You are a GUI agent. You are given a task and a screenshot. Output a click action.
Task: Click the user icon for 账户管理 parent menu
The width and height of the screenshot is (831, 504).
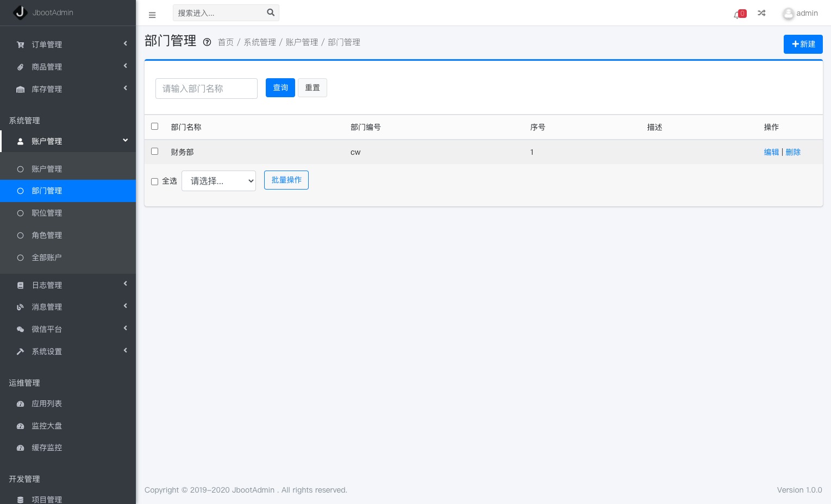click(20, 141)
